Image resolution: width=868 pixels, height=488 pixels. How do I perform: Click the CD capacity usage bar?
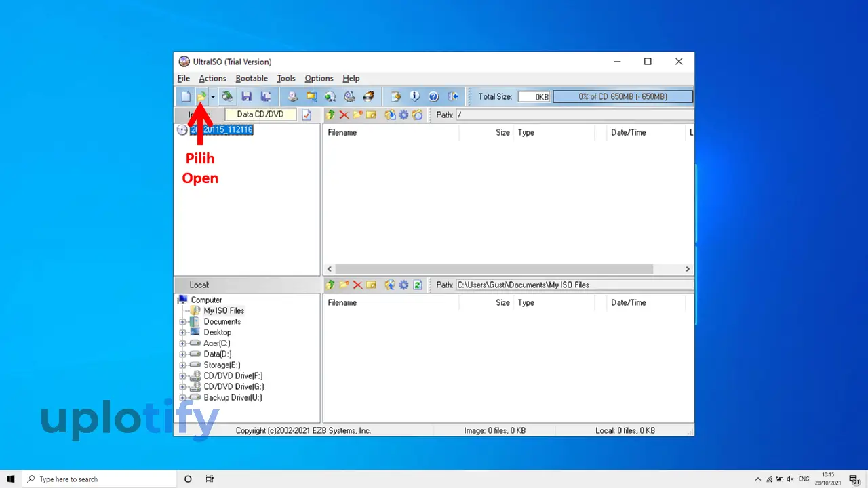(x=623, y=97)
